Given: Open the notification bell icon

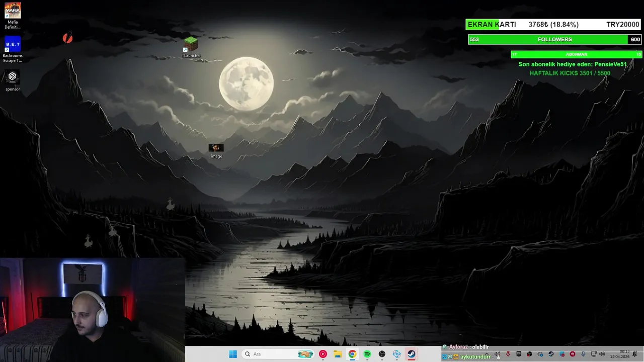Looking at the screenshot, I should [634, 354].
